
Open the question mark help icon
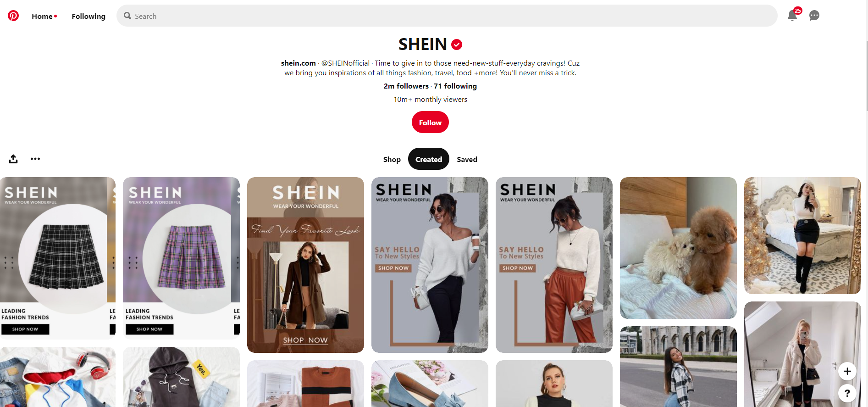point(847,393)
